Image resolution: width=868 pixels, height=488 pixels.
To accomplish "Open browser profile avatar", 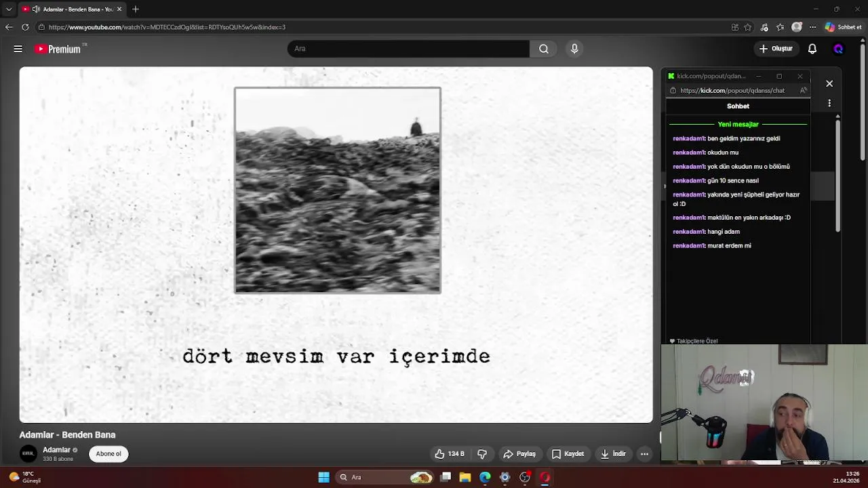I will click(797, 27).
